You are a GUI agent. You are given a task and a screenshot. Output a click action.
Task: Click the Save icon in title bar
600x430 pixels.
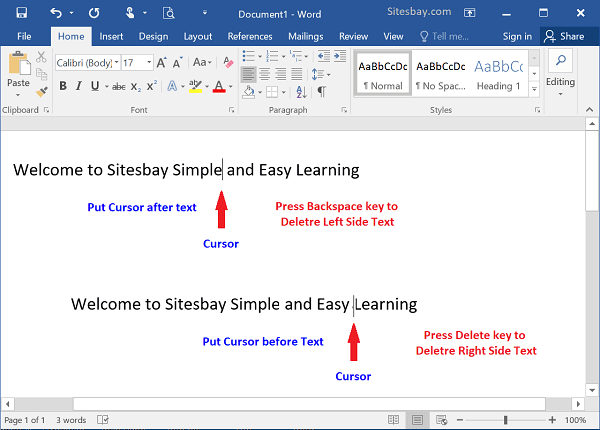[x=21, y=13]
